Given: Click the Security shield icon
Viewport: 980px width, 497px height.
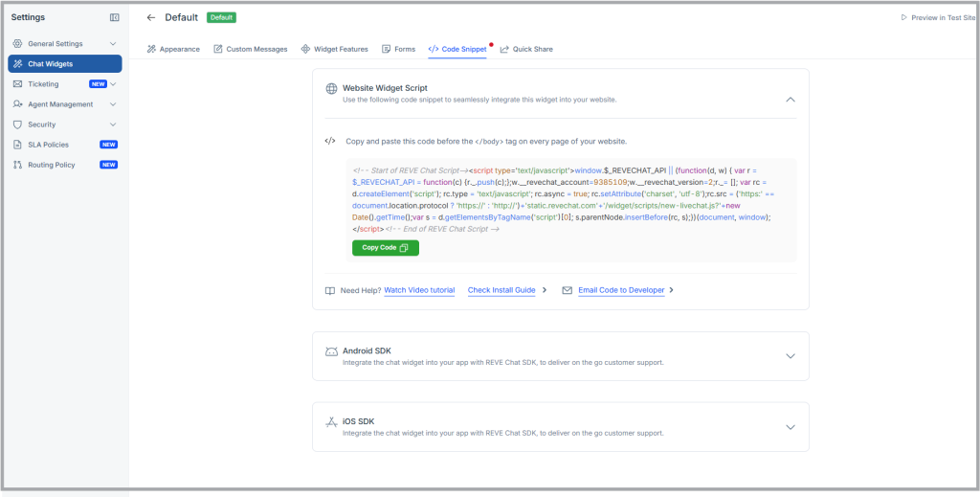Looking at the screenshot, I should coord(17,124).
